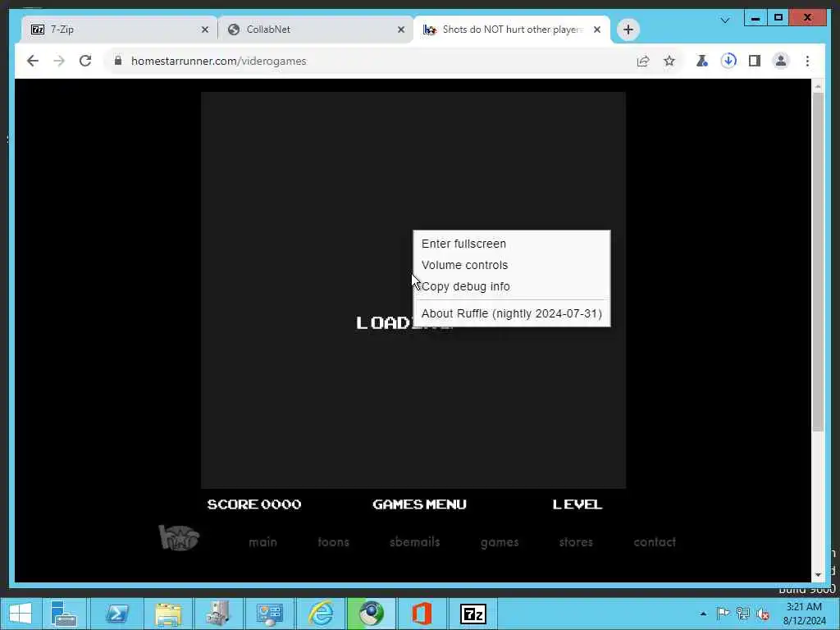Open the contact navigation link
Viewport: 840px width, 630px height.
point(655,542)
